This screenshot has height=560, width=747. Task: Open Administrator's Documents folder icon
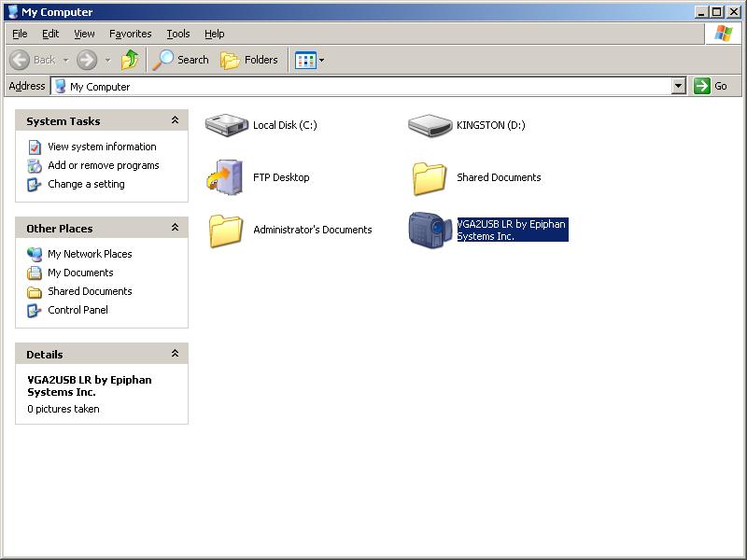click(x=226, y=230)
